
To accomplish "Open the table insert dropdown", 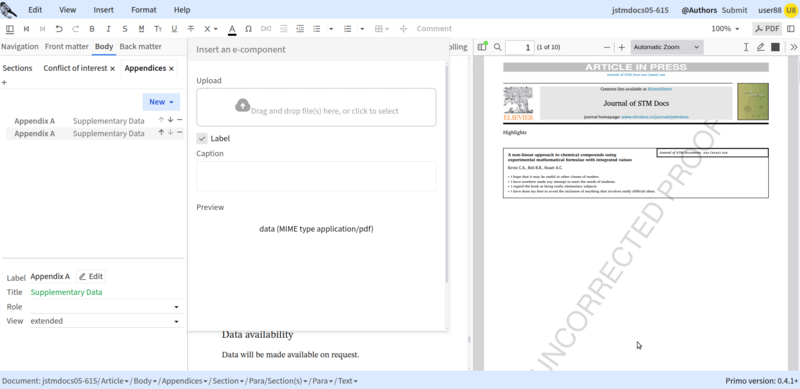I will (382, 29).
